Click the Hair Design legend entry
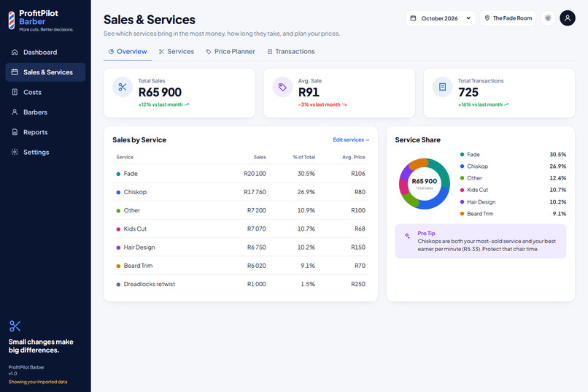The height and width of the screenshot is (392, 588). (513, 201)
